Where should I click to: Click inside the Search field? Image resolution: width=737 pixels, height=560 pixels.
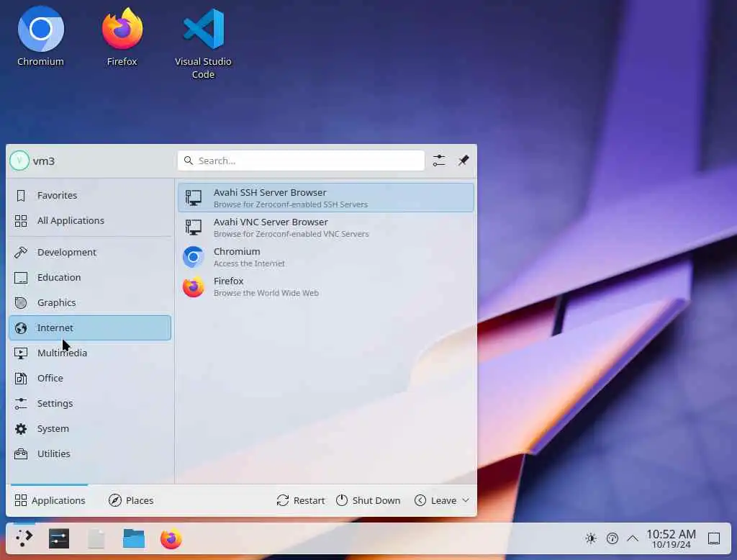(301, 161)
